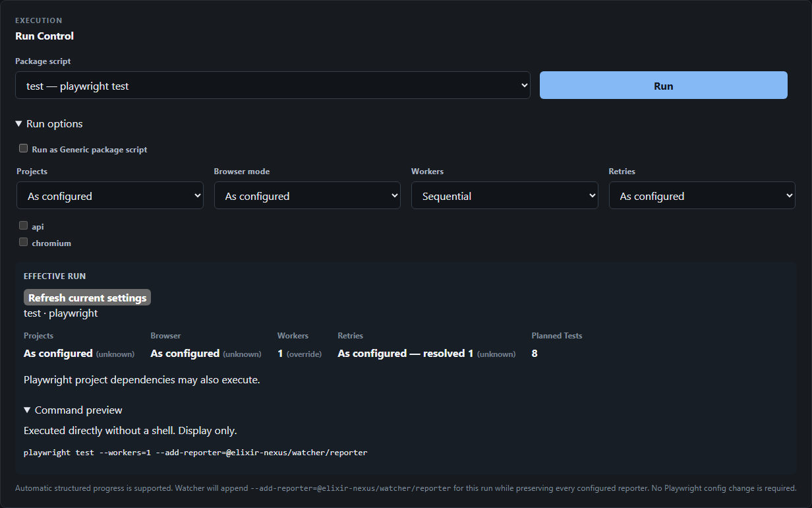Viewport: 812px width, 508px height.
Task: Click the Run Control heading
Action: (44, 36)
